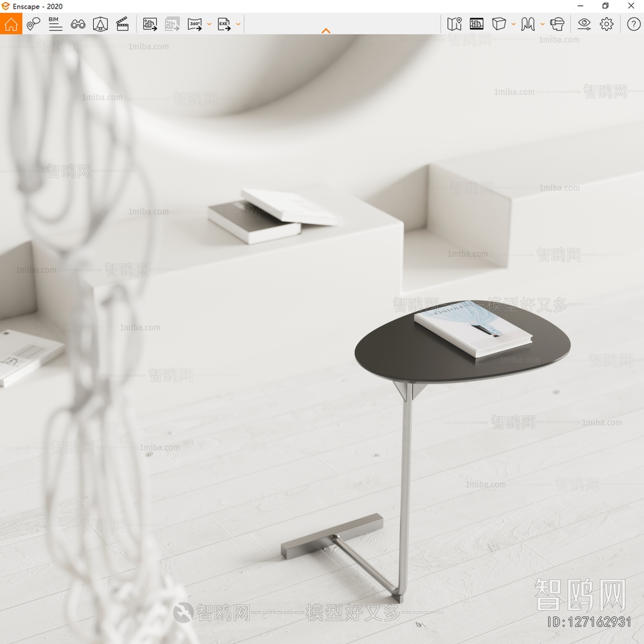The height and width of the screenshot is (644, 644).
Task: Minimize the Enscape window
Action: point(580,6)
